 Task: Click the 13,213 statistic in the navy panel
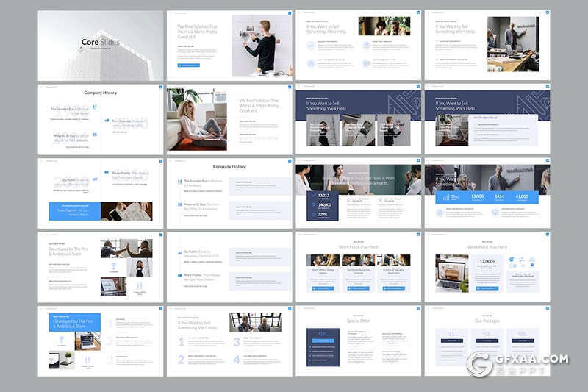point(323,195)
